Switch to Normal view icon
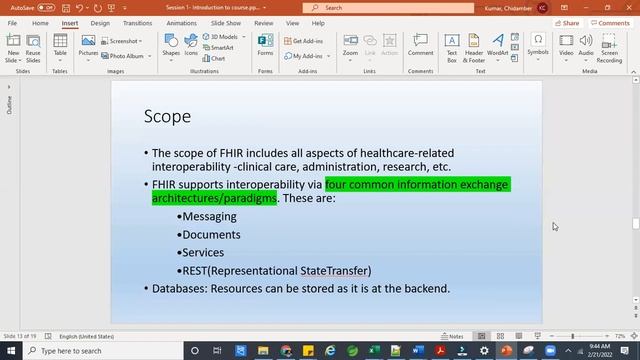The height and width of the screenshot is (360, 640). pos(482,336)
